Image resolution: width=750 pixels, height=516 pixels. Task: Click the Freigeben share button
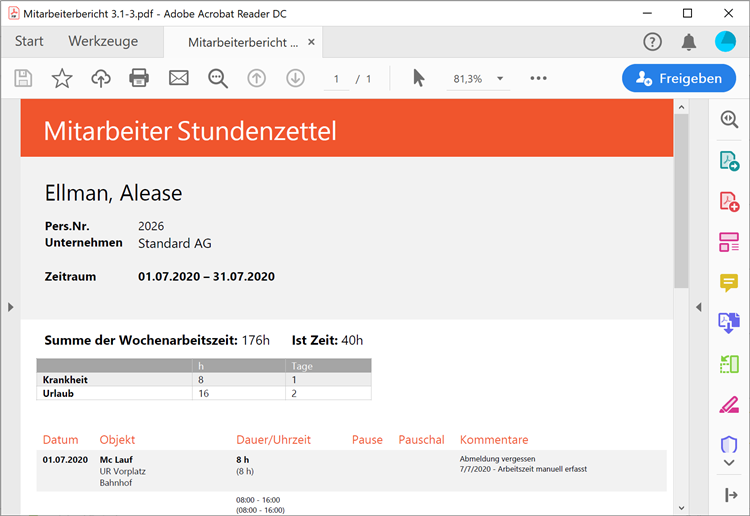coord(678,78)
